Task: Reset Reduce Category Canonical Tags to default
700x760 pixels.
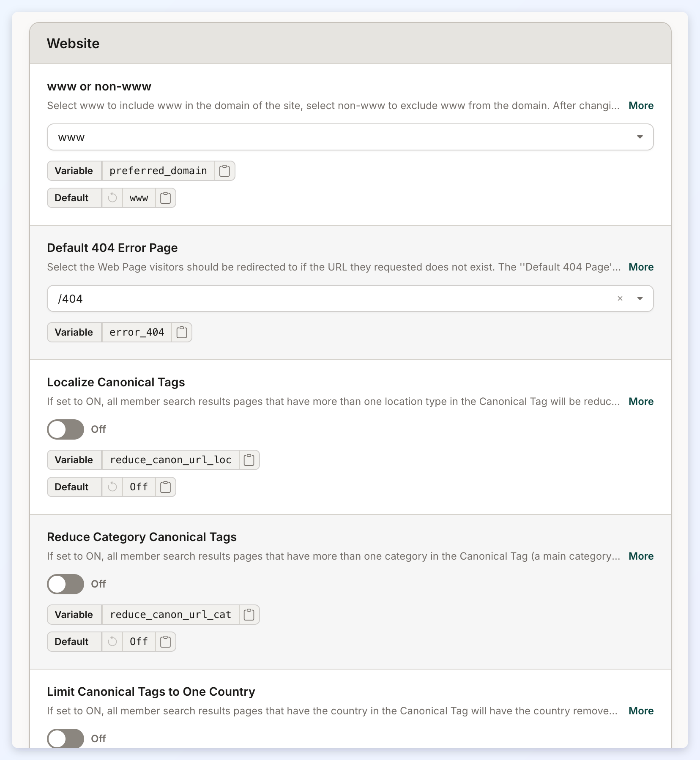Action: coord(112,642)
